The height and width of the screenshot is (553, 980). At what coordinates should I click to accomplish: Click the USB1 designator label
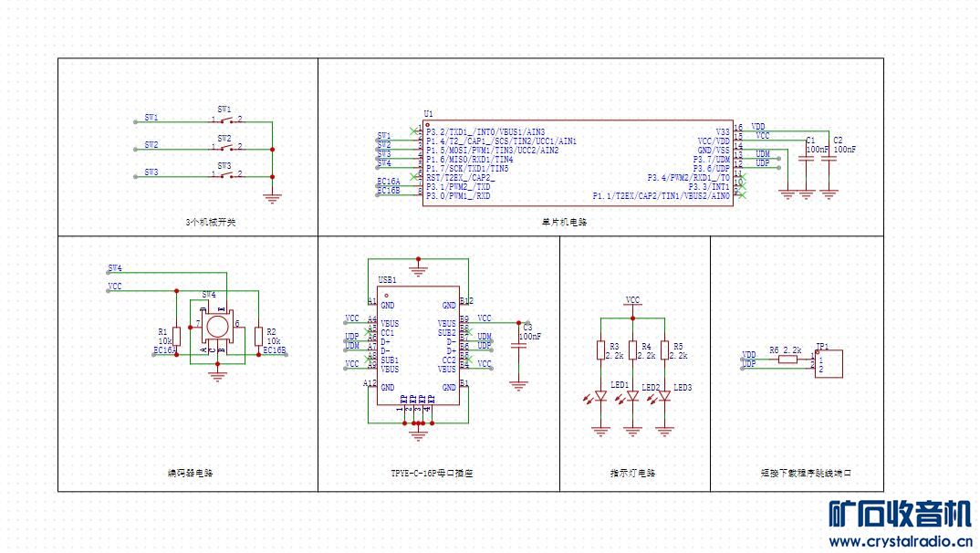pyautogui.click(x=388, y=280)
